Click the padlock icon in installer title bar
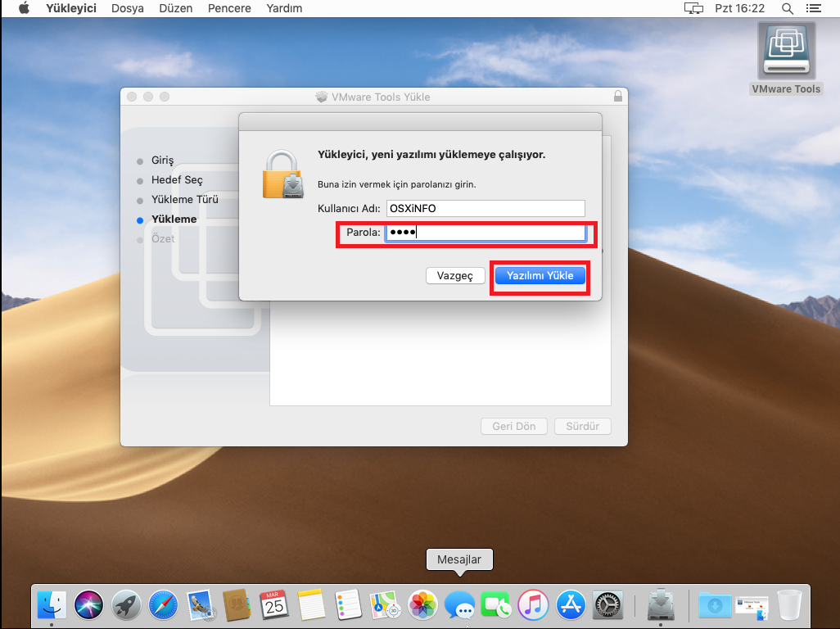The height and width of the screenshot is (629, 840). [x=617, y=96]
